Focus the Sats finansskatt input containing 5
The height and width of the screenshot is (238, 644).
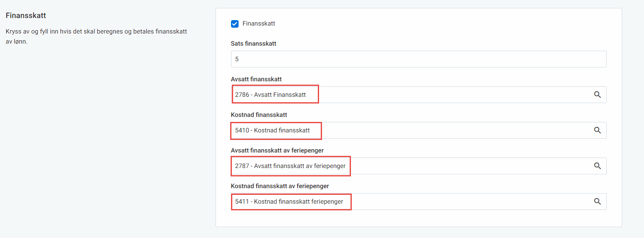(418, 59)
